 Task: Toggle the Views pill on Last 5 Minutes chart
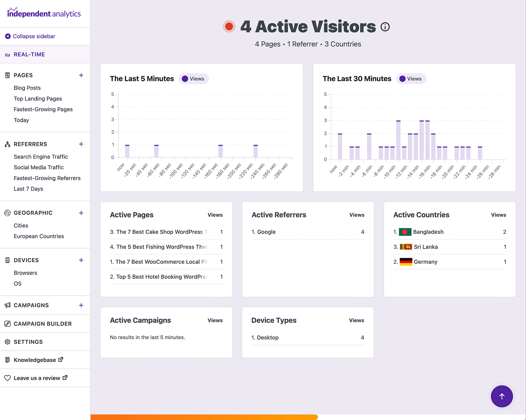click(x=194, y=79)
